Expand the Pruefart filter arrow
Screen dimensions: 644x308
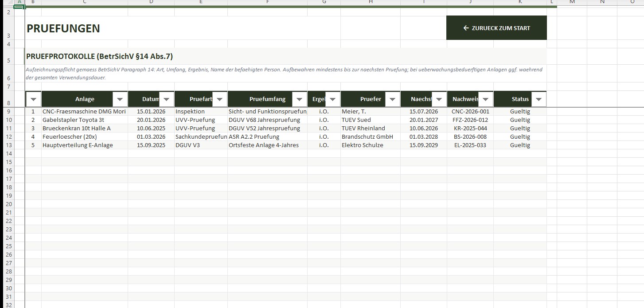[220, 99]
